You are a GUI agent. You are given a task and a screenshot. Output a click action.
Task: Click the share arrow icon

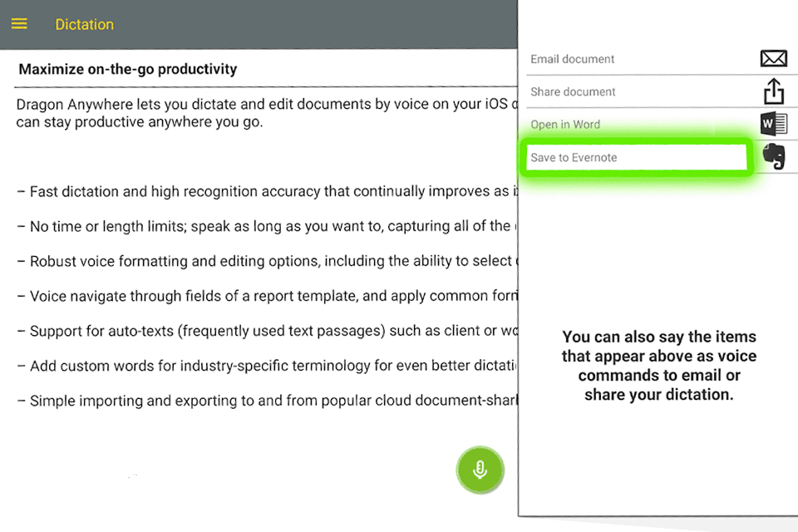point(774,91)
